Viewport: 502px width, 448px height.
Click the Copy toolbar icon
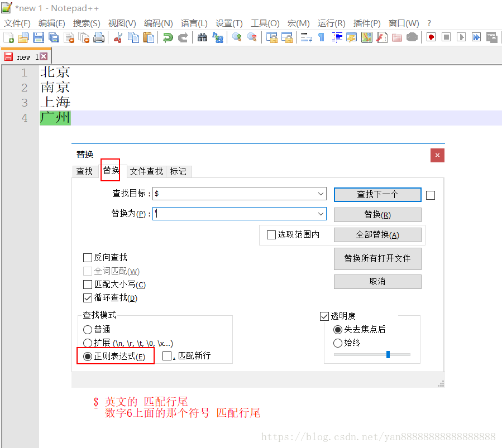133,38
